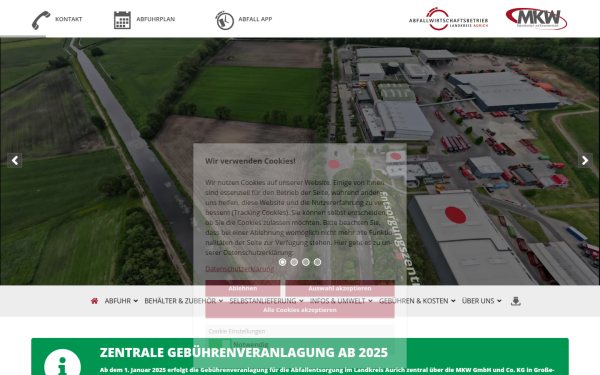Go to previous slide arrow

point(15,160)
